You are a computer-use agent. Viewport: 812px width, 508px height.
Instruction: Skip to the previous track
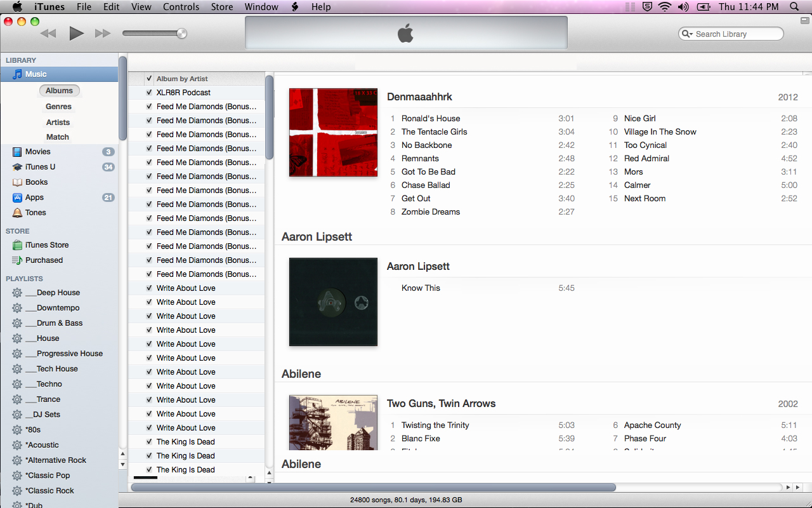[x=48, y=33]
